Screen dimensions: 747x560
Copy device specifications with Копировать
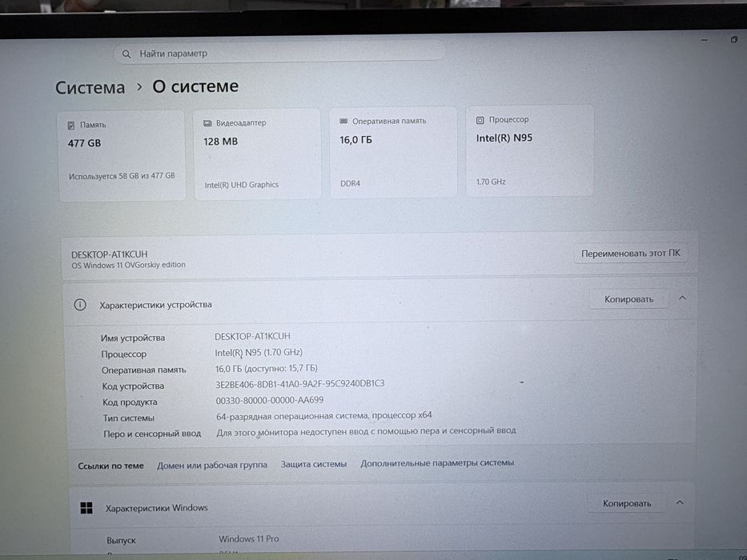(x=629, y=299)
